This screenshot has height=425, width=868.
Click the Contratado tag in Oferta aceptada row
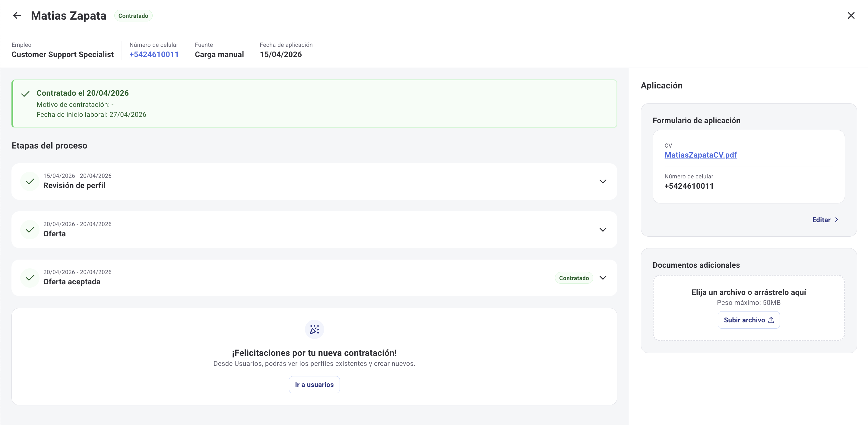click(574, 278)
